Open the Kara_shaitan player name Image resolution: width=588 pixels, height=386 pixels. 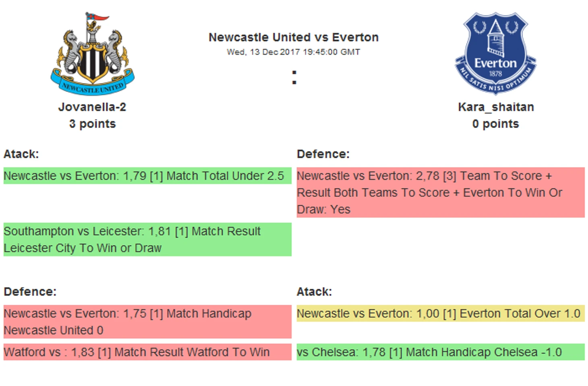click(x=496, y=107)
